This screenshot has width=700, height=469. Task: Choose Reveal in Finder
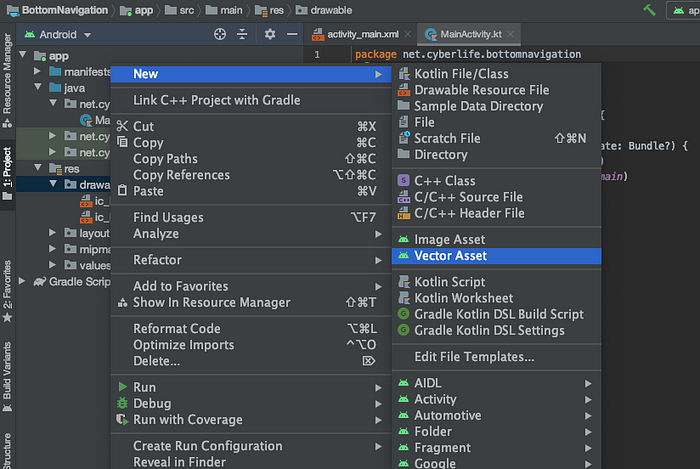[251, 461]
